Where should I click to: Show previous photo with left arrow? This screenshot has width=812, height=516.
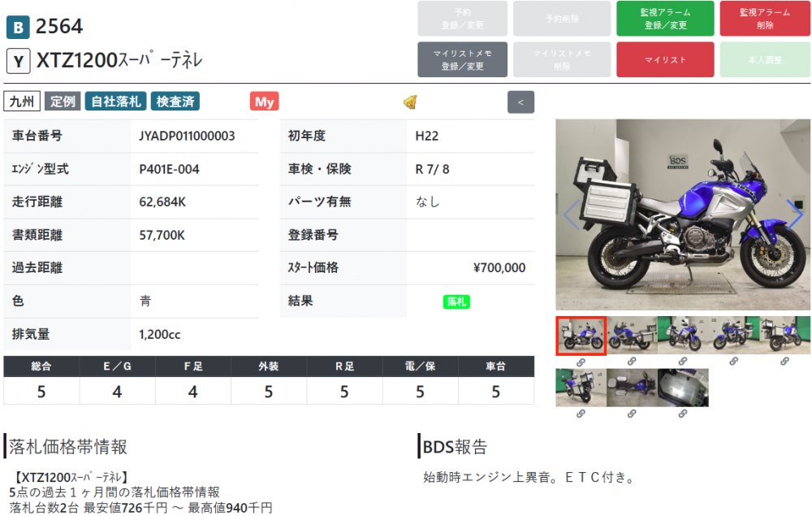(572, 215)
